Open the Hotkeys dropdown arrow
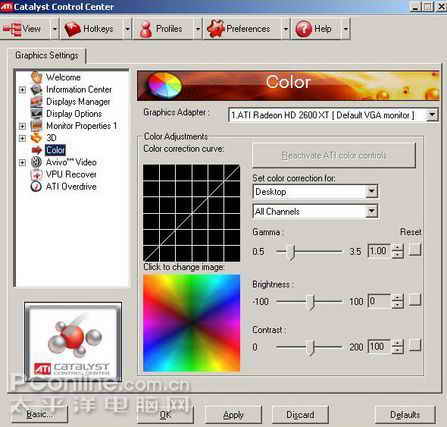This screenshot has width=447, height=427. tap(127, 29)
